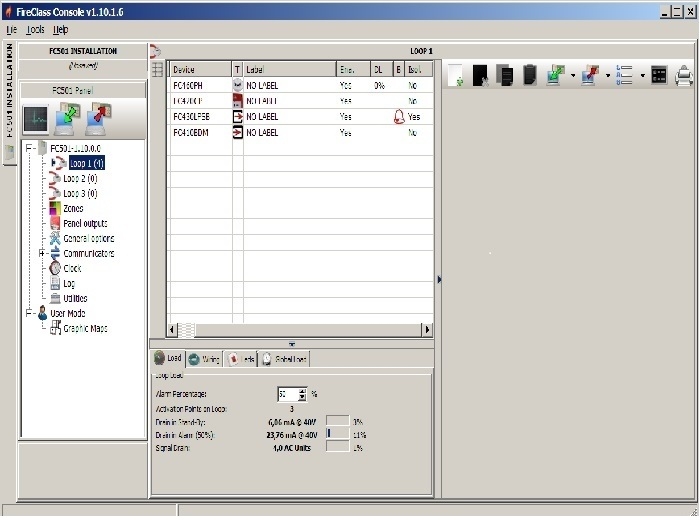Click the Graphic Maps icon
The width and height of the screenshot is (700, 520).
(x=55, y=328)
